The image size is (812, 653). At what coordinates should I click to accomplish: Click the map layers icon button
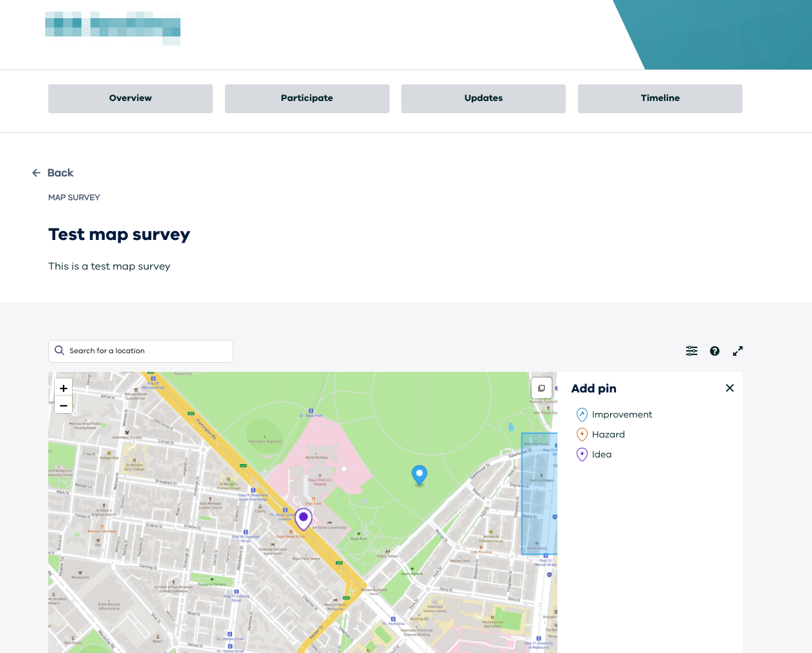[541, 388]
